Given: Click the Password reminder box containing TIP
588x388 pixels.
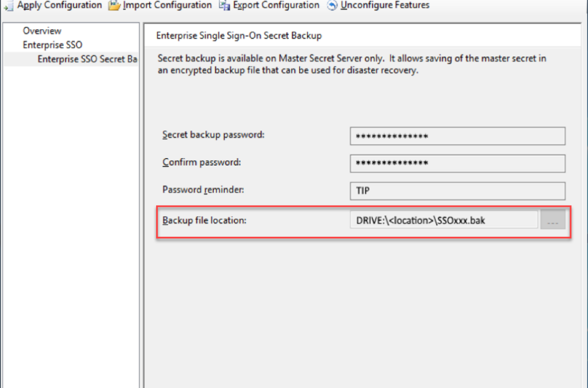Looking at the screenshot, I should pyautogui.click(x=458, y=191).
